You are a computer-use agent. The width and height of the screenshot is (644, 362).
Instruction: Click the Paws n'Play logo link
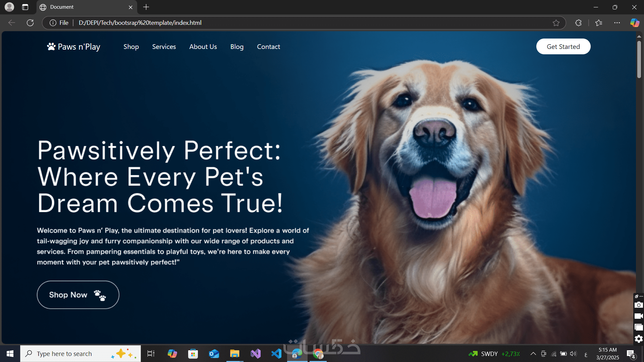point(74,47)
